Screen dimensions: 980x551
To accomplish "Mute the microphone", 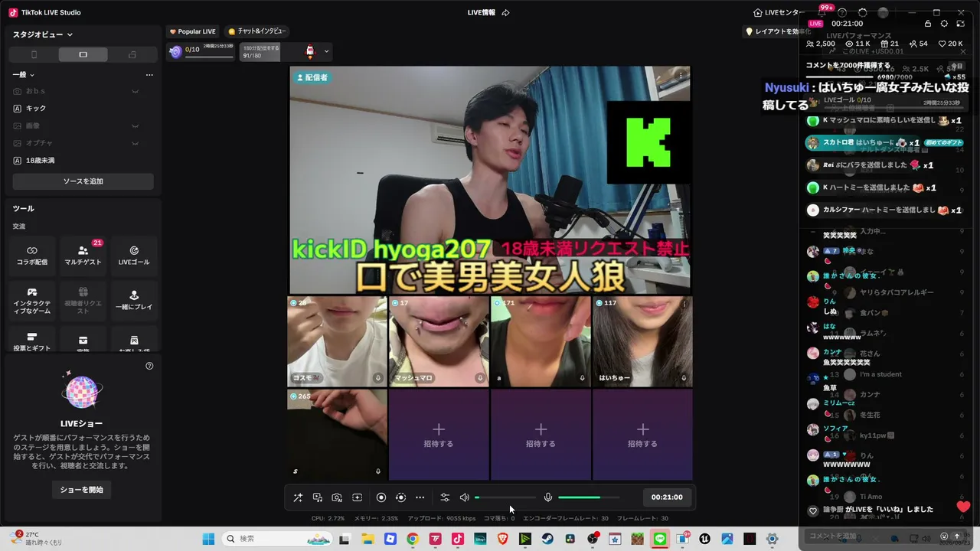I will 548,497.
